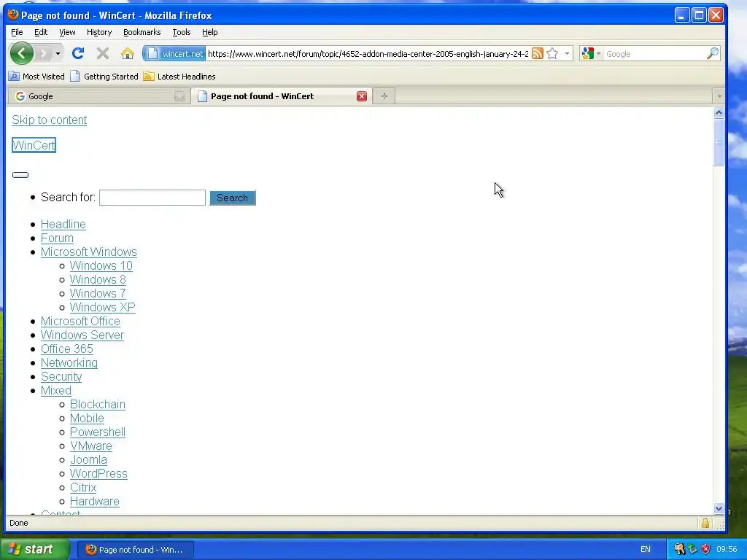Image resolution: width=747 pixels, height=560 pixels.
Task: Open the Microsoft Office link
Action: 80,321
